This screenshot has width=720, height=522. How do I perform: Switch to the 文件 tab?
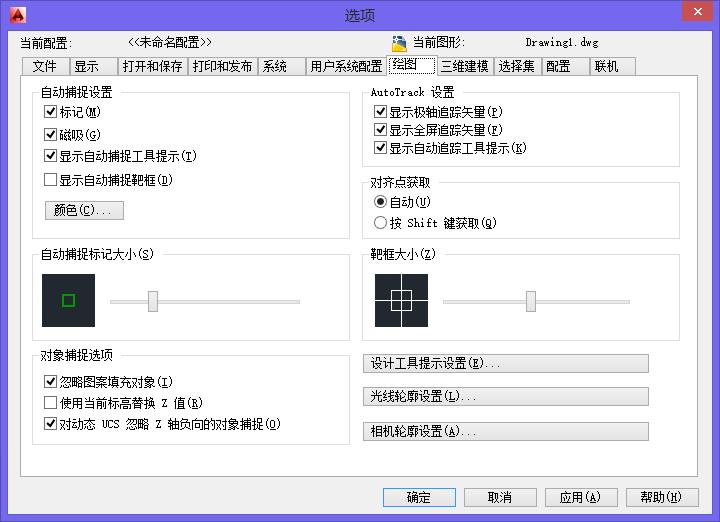click(x=45, y=66)
